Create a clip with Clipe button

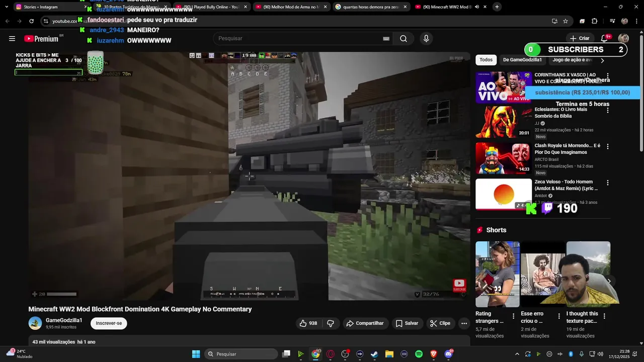440,323
